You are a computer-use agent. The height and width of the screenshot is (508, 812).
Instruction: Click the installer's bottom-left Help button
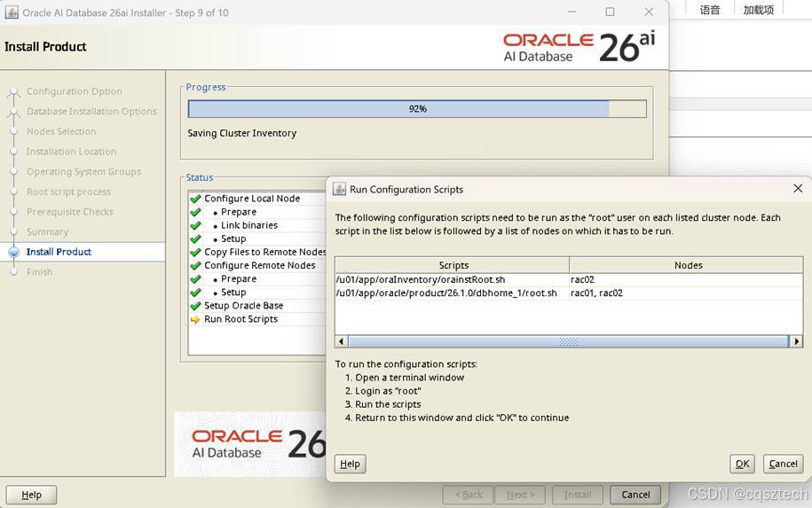coord(31,495)
